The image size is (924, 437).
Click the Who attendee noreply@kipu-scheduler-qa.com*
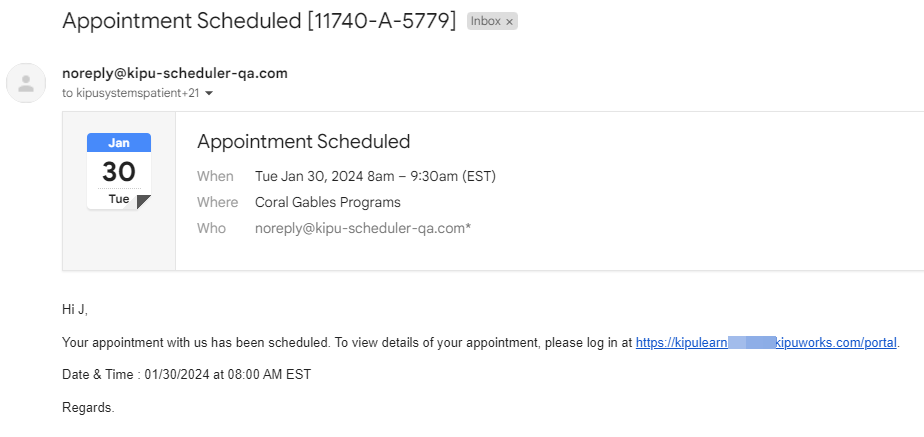[363, 228]
